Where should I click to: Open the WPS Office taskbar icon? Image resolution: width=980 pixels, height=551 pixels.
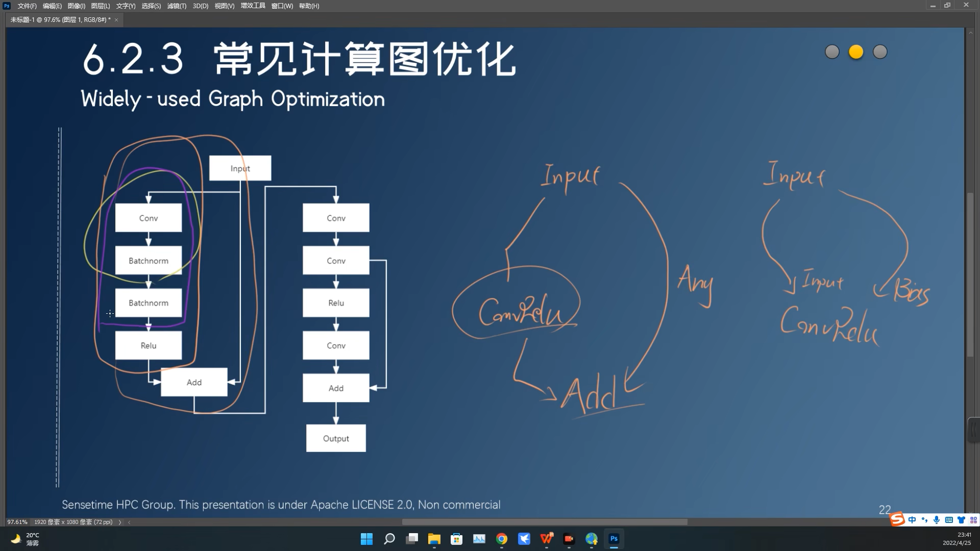(547, 539)
